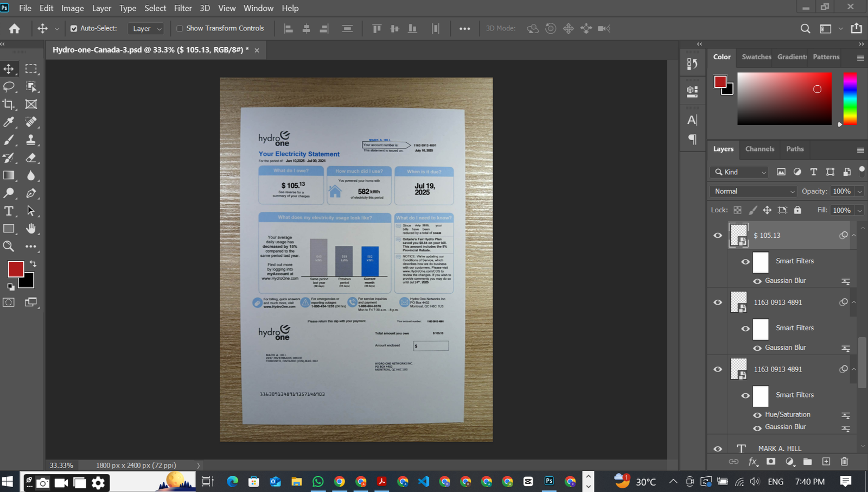Select the Frame tool

click(x=31, y=104)
